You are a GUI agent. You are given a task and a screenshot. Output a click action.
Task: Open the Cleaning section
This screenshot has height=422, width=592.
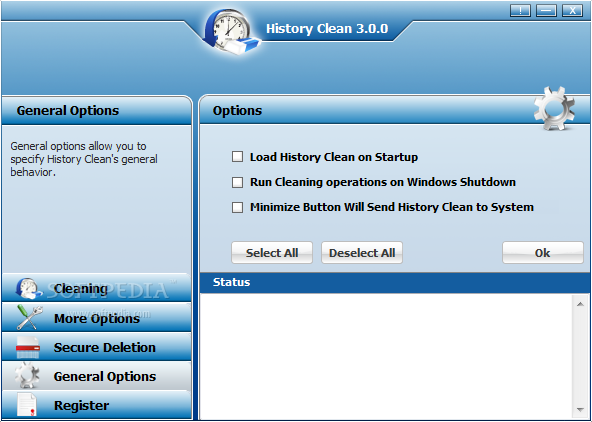[97, 288]
